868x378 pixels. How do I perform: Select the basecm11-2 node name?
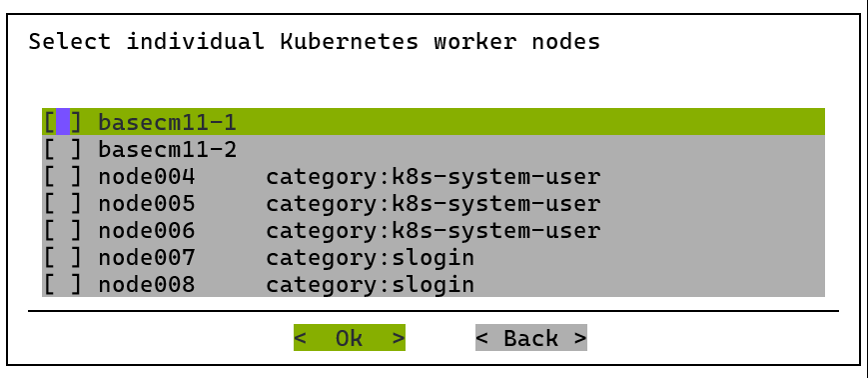coord(167,150)
